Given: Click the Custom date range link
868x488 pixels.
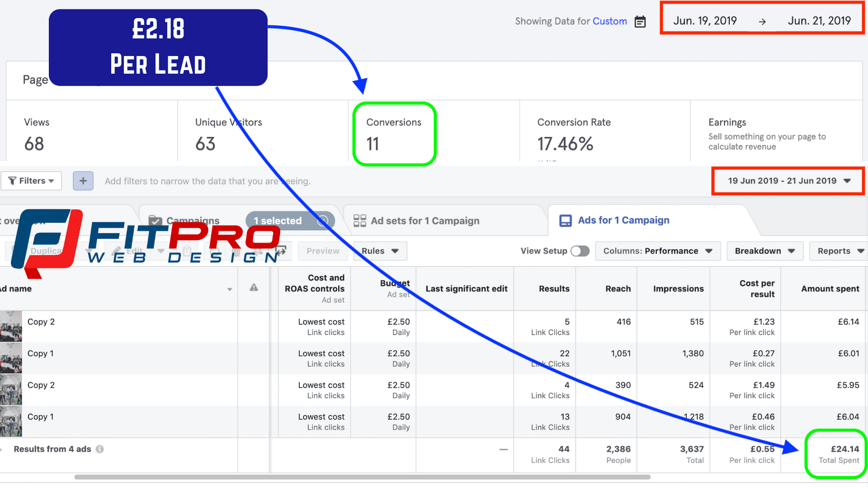Looking at the screenshot, I should pyautogui.click(x=609, y=21).
